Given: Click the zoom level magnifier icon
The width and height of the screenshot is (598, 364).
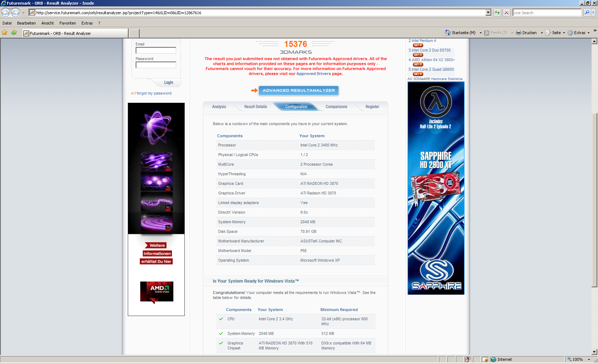Looking at the screenshot, I should [x=570, y=359].
